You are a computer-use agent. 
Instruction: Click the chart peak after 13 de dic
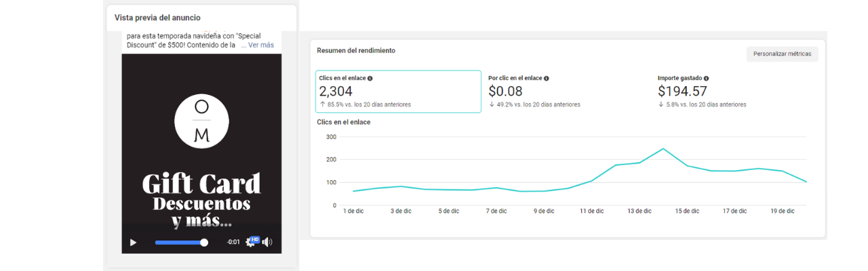[663, 148]
